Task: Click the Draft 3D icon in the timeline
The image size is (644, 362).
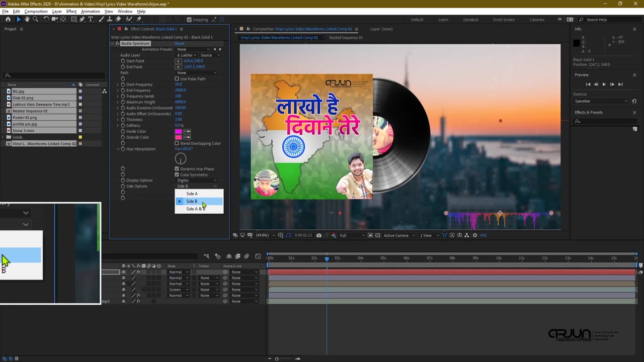Action: (217, 256)
